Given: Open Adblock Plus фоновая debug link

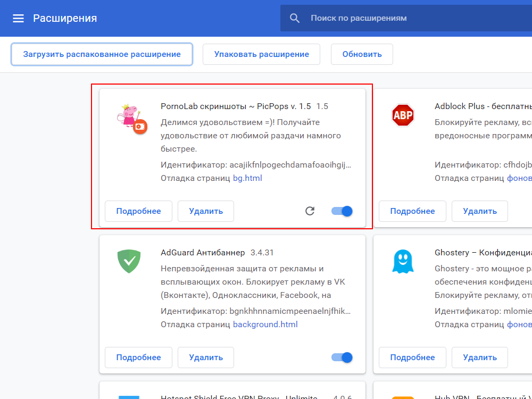Looking at the screenshot, I should [x=519, y=178].
